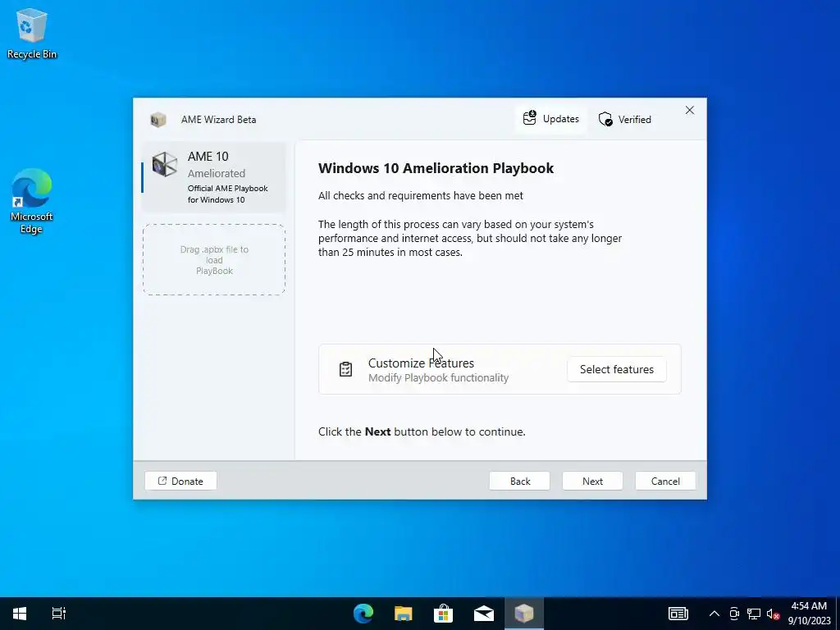The width and height of the screenshot is (840, 630).
Task: Select the AME 10 Ameliorated playbook
Action: (x=213, y=177)
